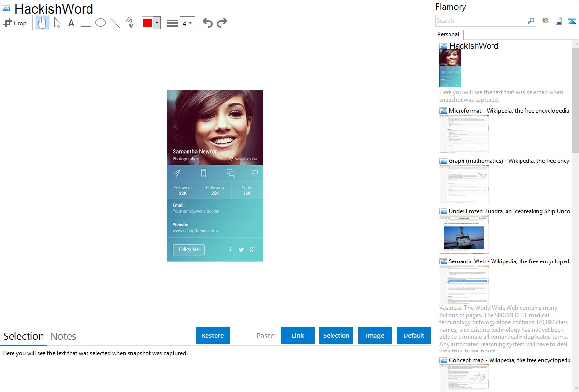Select the Crop tool

(15, 23)
